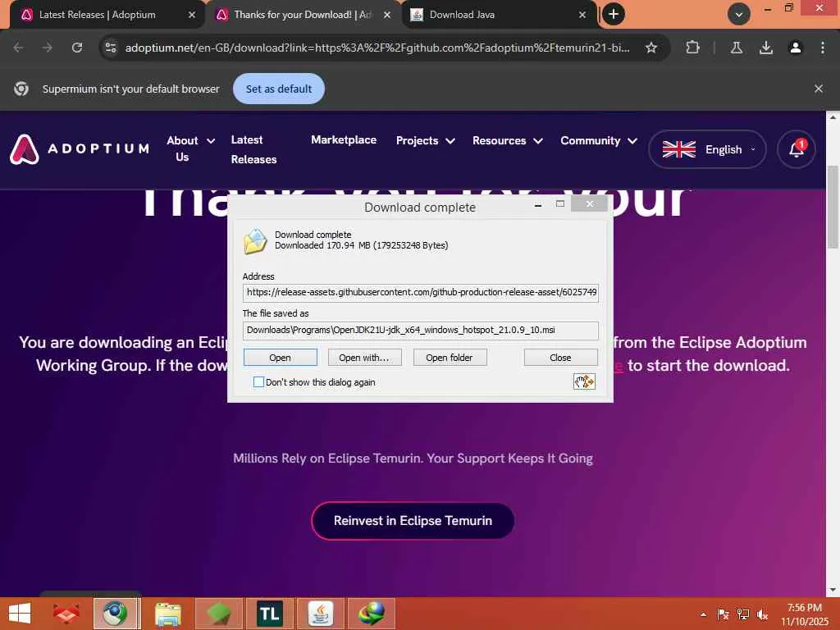Click the IDM drag icon in dialog
840x630 pixels.
[584, 381]
